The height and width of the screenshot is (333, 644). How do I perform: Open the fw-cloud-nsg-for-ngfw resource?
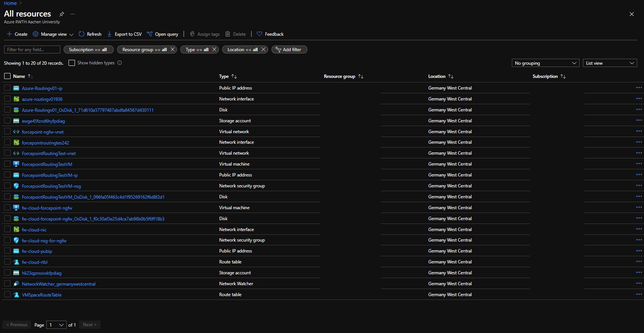click(44, 241)
